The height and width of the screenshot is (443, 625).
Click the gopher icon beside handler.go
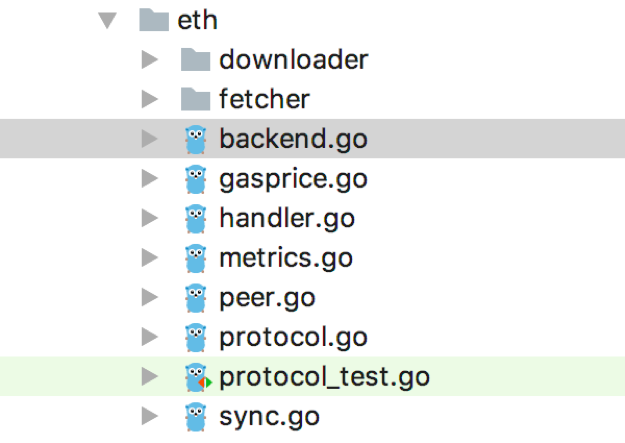(x=196, y=219)
